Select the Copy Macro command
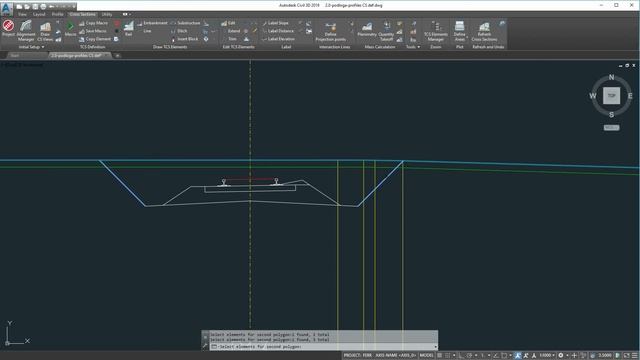Viewport: 640px width, 360px height. 93,23
